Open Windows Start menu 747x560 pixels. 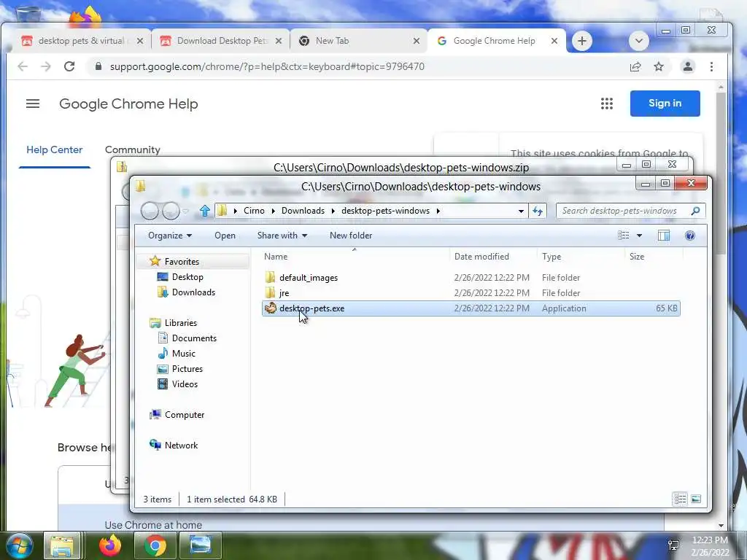(x=19, y=545)
